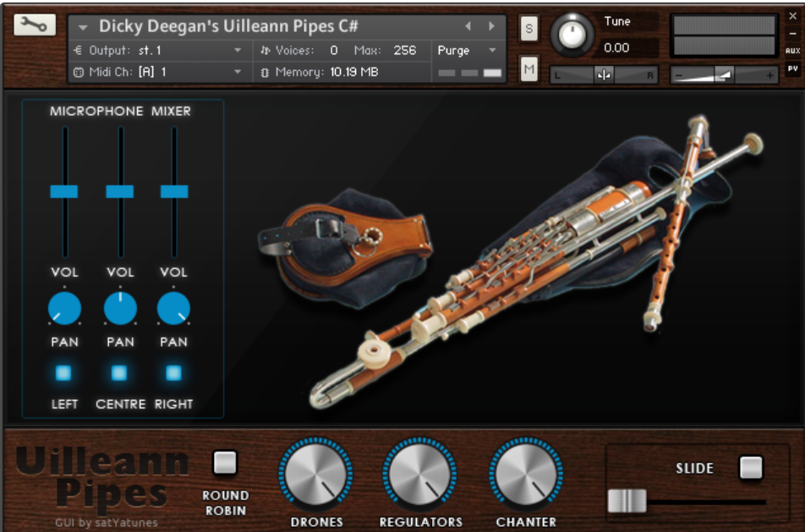The height and width of the screenshot is (532, 805).
Task: Click the Voices count value 0
Action: click(x=334, y=51)
